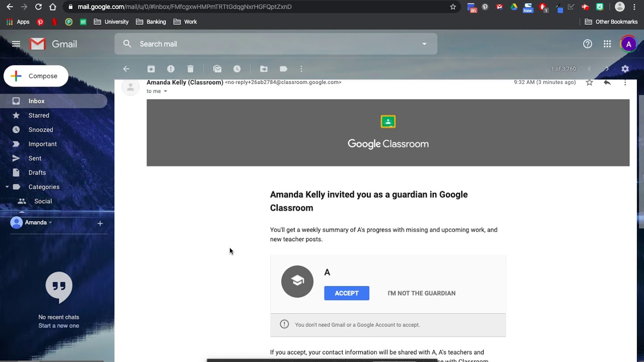Go back to inbox with arrow
Viewport: 644px width, 362px height.
click(126, 69)
